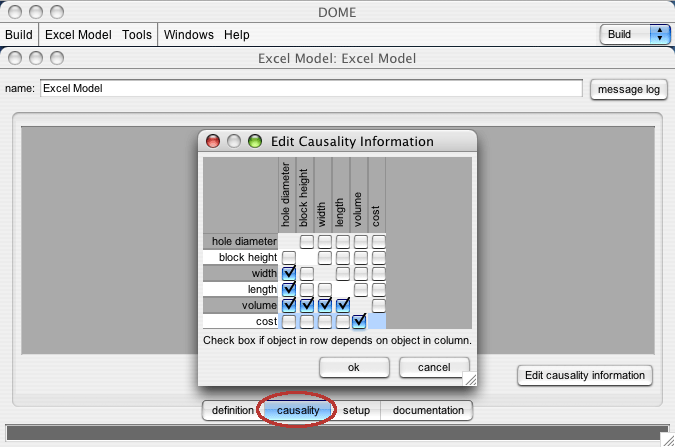Check block height depends on cost
The image size is (675, 447).
point(378,258)
